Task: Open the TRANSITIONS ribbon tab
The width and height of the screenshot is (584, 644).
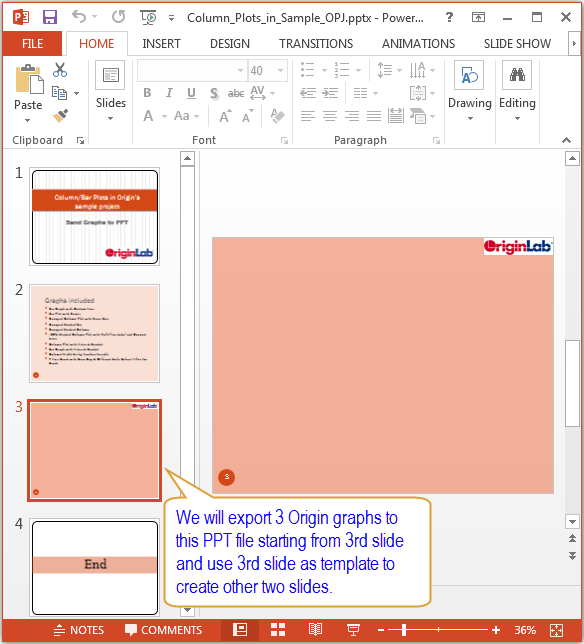Action: [316, 44]
